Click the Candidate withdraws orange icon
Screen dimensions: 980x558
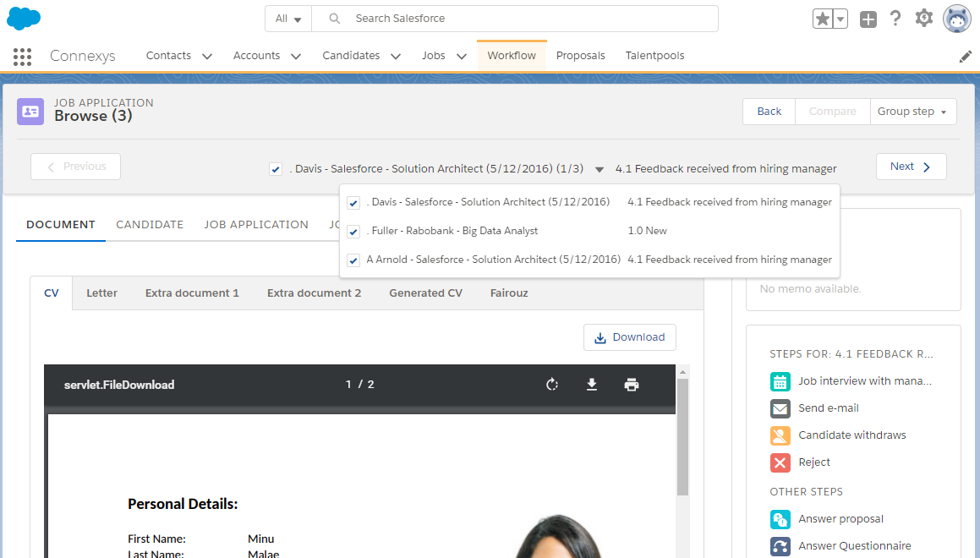click(x=780, y=435)
